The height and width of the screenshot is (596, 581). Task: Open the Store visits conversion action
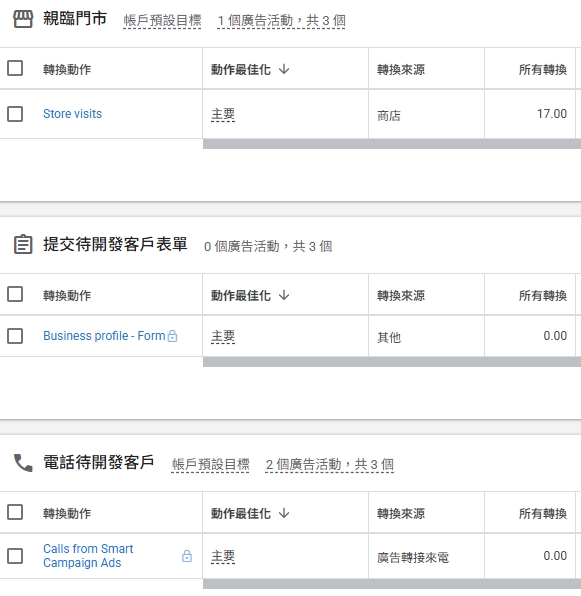pos(73,114)
